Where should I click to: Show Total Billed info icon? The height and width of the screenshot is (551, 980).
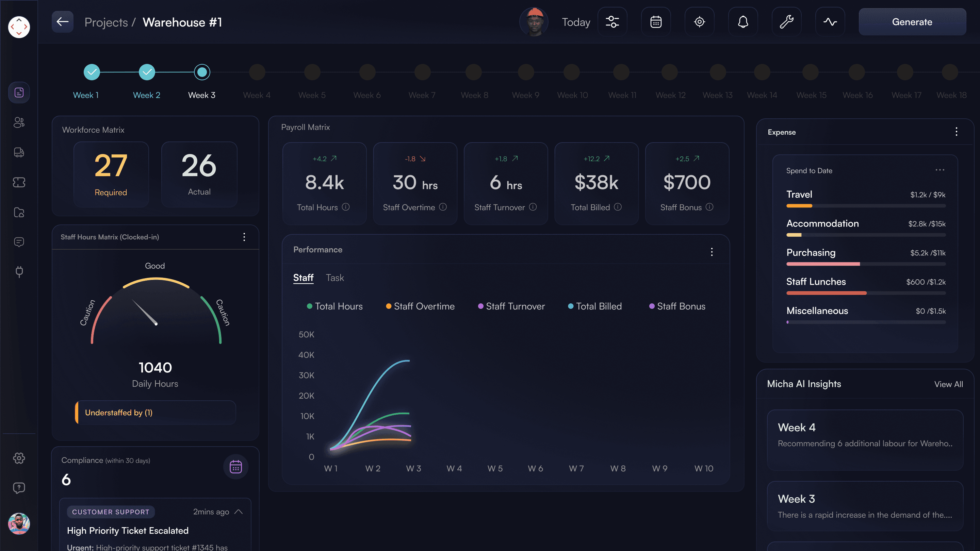point(618,207)
